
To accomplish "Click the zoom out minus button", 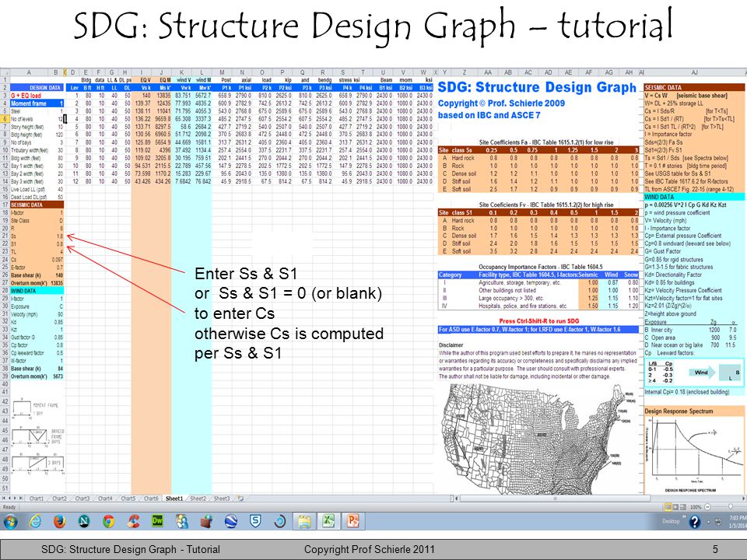I will [707, 507].
